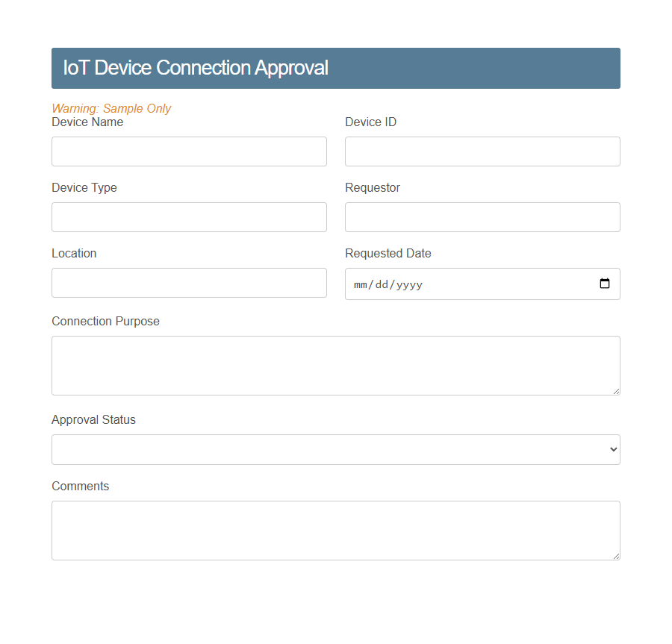This screenshot has width=672, height=644.
Task: Focus the Comments text area
Action: 336,530
